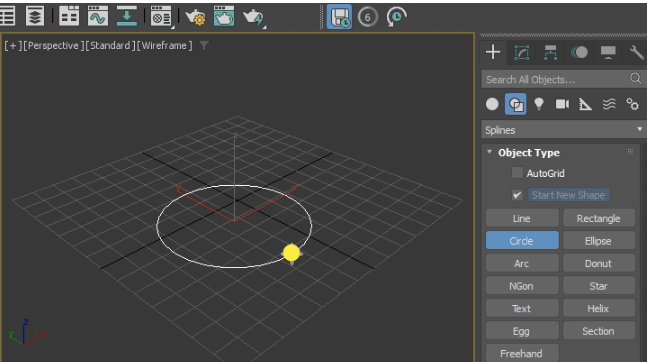The height and width of the screenshot is (362, 650).
Task: Switch to the Modify panel tab
Action: click(521, 53)
